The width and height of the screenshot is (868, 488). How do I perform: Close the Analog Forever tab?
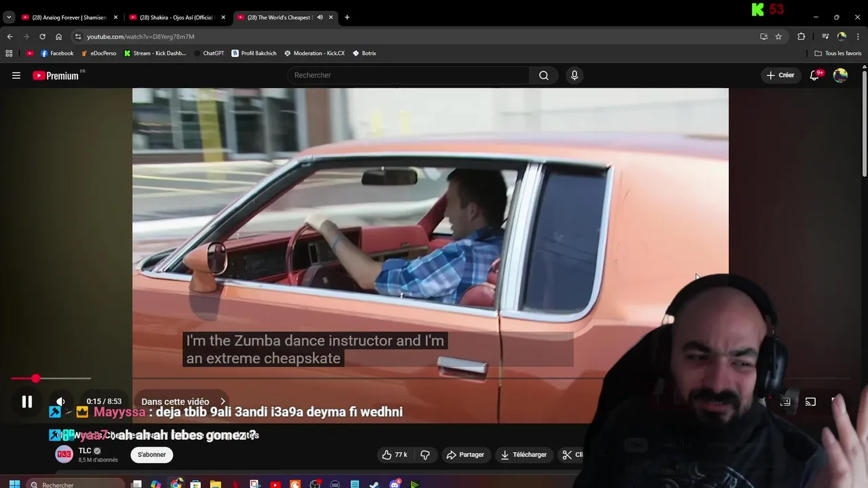pyautogui.click(x=116, y=17)
